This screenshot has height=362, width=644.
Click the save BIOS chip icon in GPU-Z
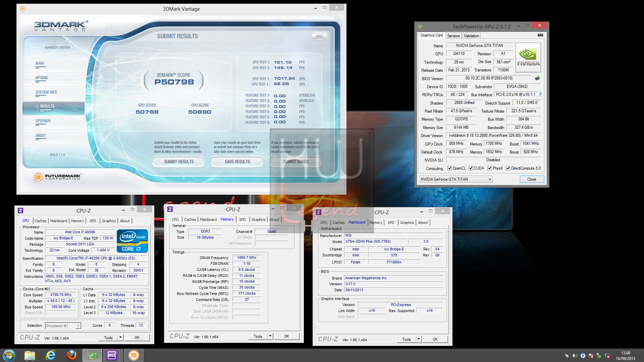click(x=537, y=78)
